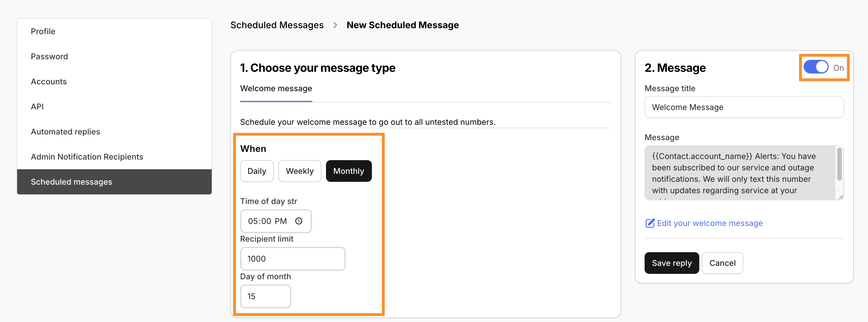868x322 pixels.
Task: Click the Save reply button
Action: pyautogui.click(x=671, y=263)
